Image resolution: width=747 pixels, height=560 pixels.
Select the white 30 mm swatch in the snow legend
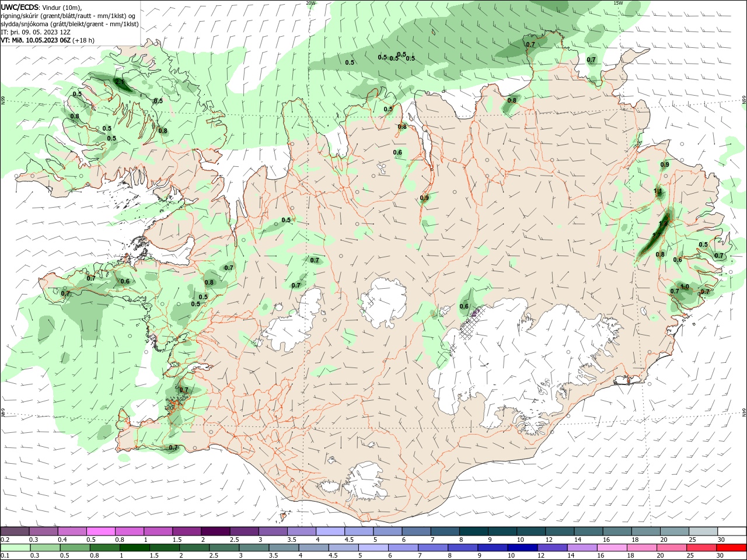(x=732, y=531)
